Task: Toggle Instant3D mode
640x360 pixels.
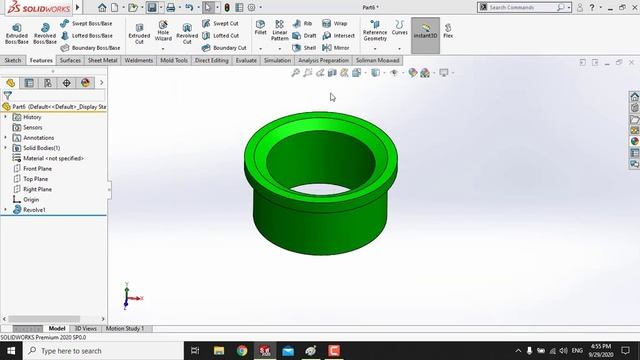Action: (425, 36)
